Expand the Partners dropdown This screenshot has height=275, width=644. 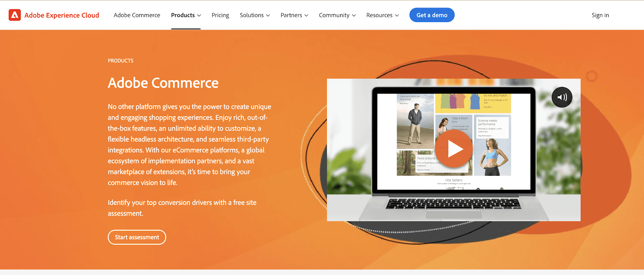(295, 15)
